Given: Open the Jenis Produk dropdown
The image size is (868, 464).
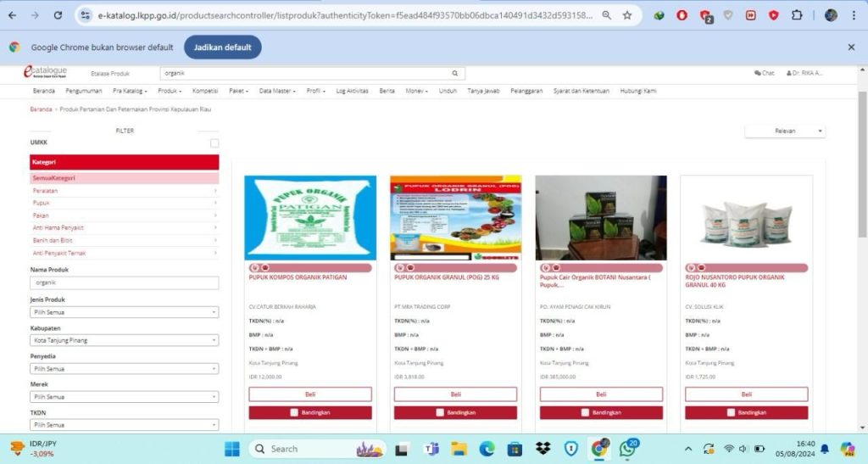Looking at the screenshot, I should pyautogui.click(x=125, y=312).
